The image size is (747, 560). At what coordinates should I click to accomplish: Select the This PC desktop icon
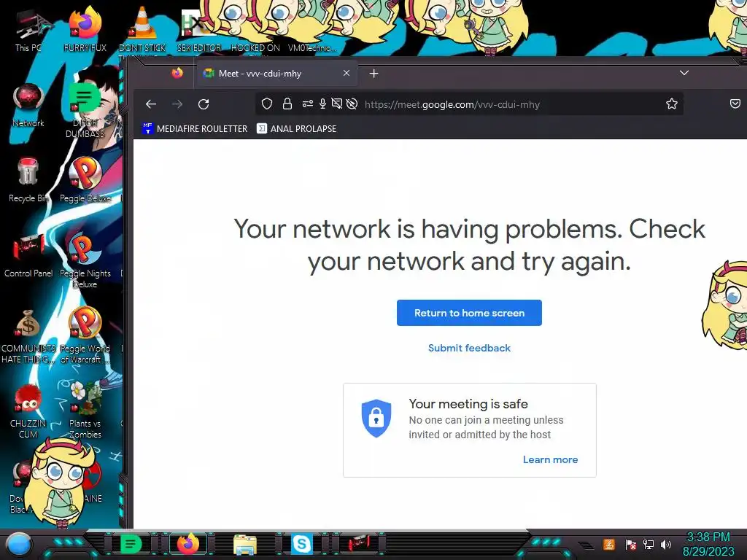coord(28,31)
